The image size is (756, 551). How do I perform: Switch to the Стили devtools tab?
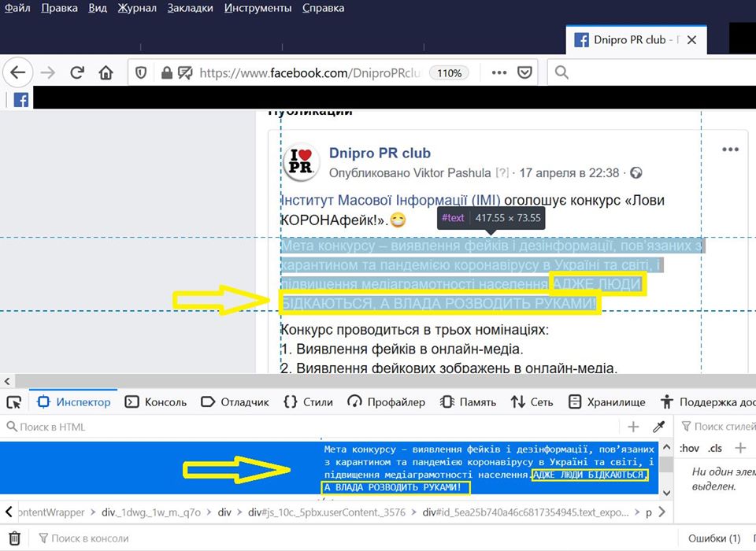pos(309,402)
